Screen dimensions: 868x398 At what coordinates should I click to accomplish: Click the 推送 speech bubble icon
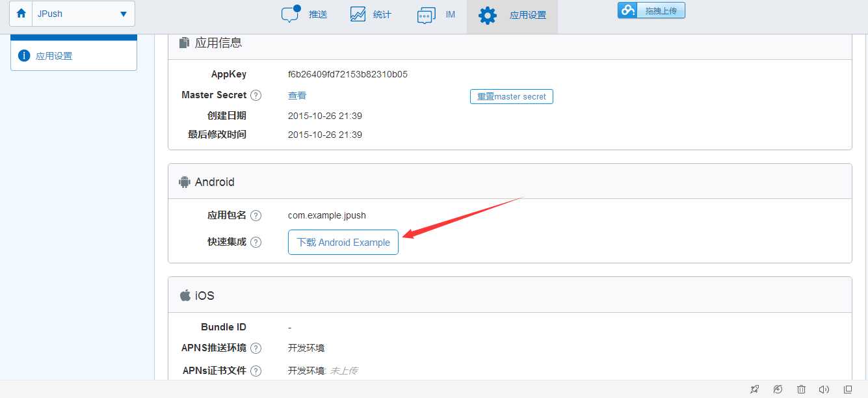click(291, 14)
